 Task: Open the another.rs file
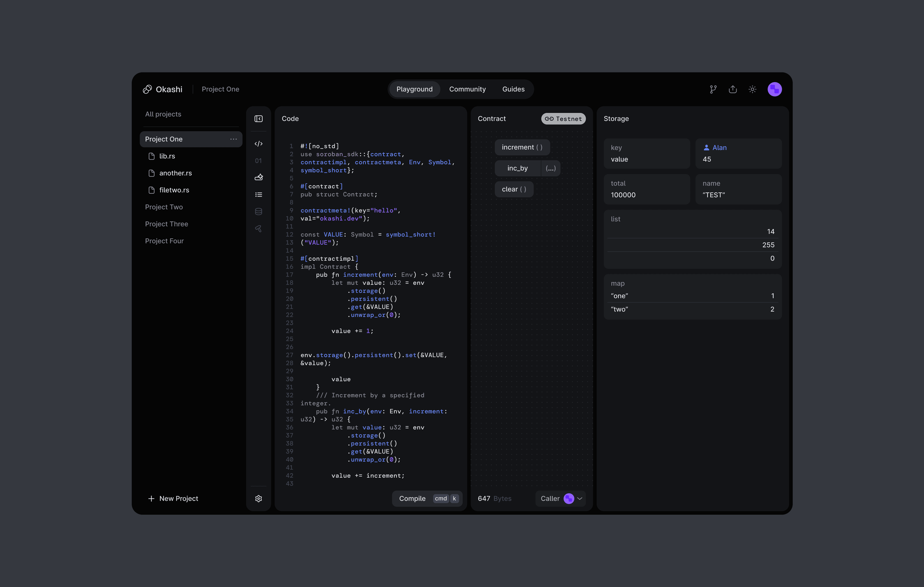[175, 173]
